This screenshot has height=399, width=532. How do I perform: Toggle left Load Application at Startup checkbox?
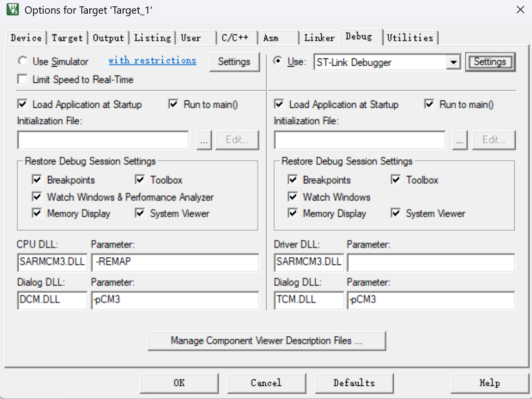23,104
